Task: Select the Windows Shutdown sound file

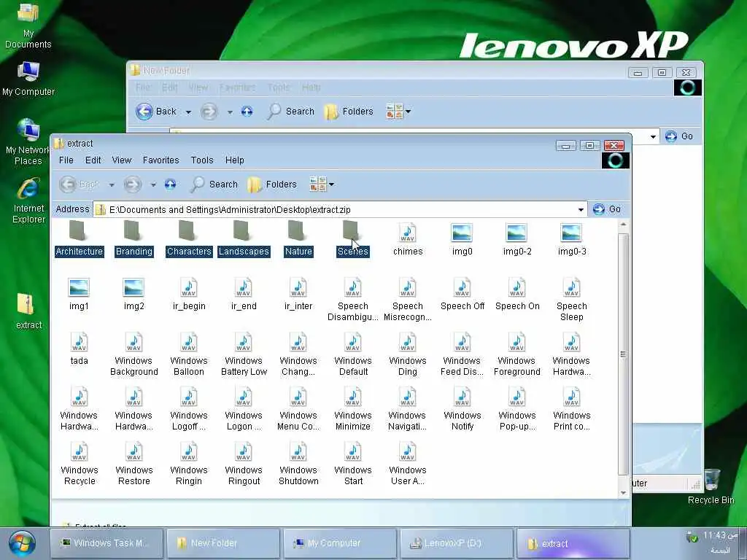Action: tap(298, 464)
